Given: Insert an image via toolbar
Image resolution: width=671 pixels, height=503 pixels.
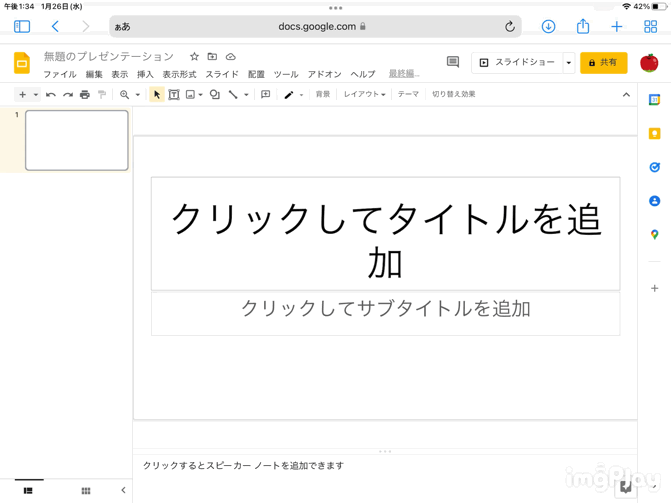Looking at the screenshot, I should tap(190, 95).
